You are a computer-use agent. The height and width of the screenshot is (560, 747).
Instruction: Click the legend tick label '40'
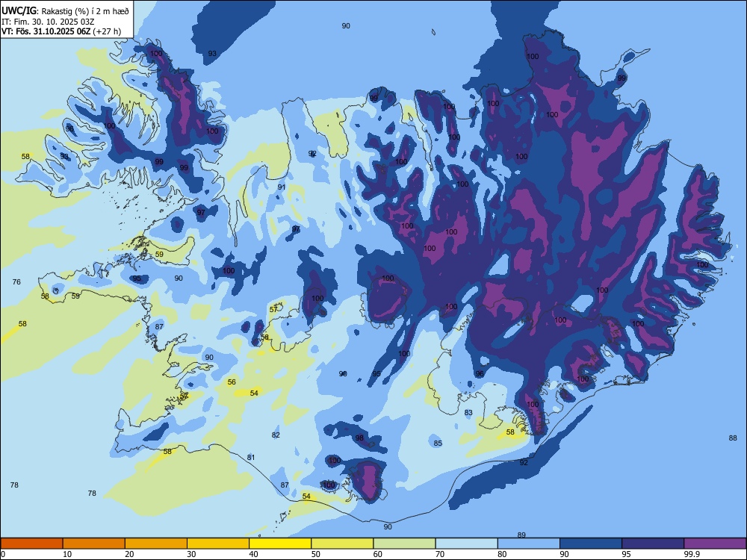[253, 554]
